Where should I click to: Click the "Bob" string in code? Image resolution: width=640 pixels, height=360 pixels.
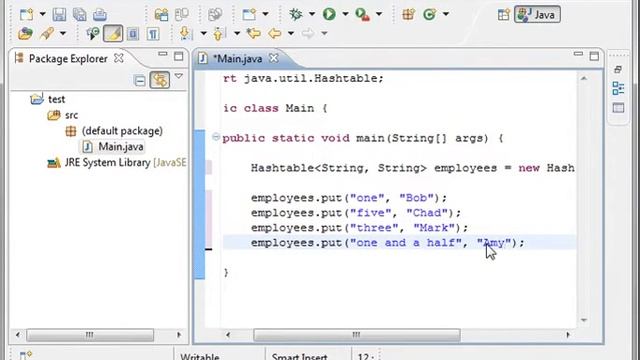click(x=416, y=198)
